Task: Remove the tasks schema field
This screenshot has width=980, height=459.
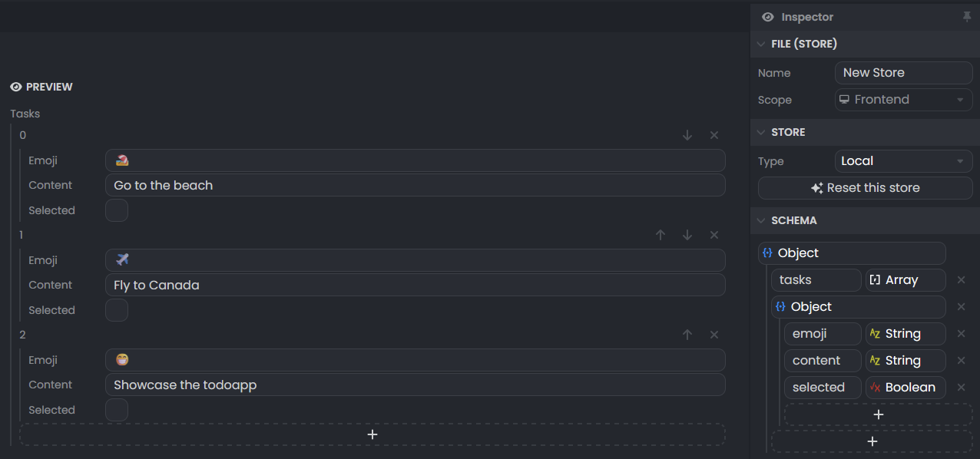Action: (x=961, y=280)
